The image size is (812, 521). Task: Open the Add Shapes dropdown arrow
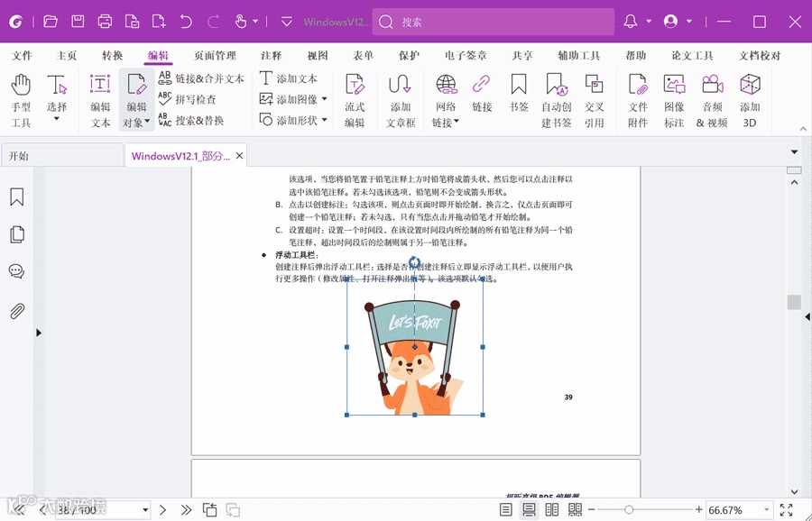tap(325, 120)
